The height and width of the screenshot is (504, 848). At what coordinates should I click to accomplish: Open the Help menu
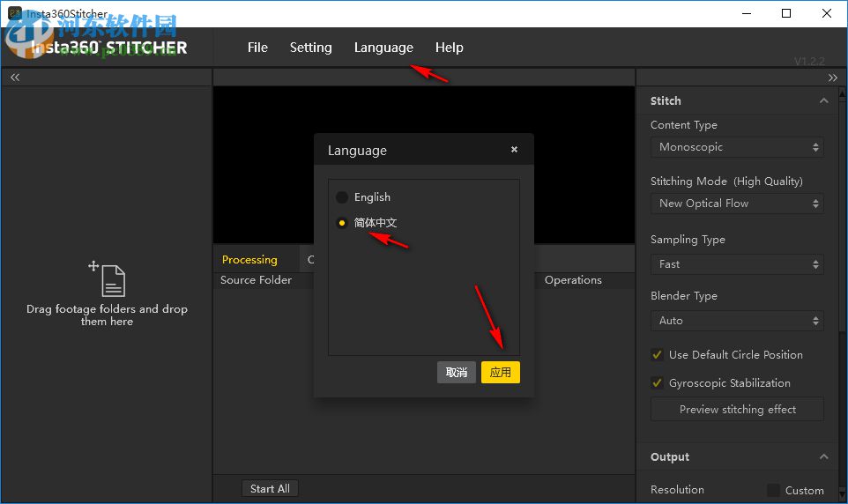coord(450,48)
